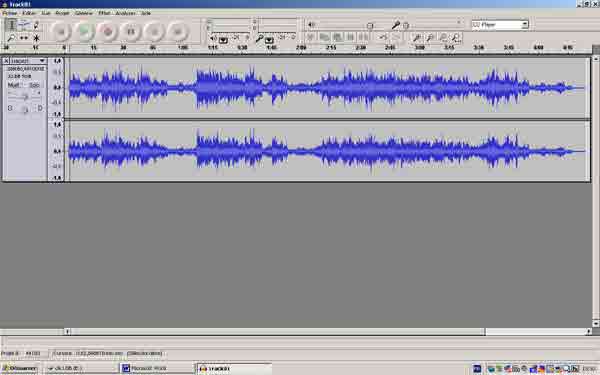Mute the audio track
The width and height of the screenshot is (600, 375).
(13, 85)
